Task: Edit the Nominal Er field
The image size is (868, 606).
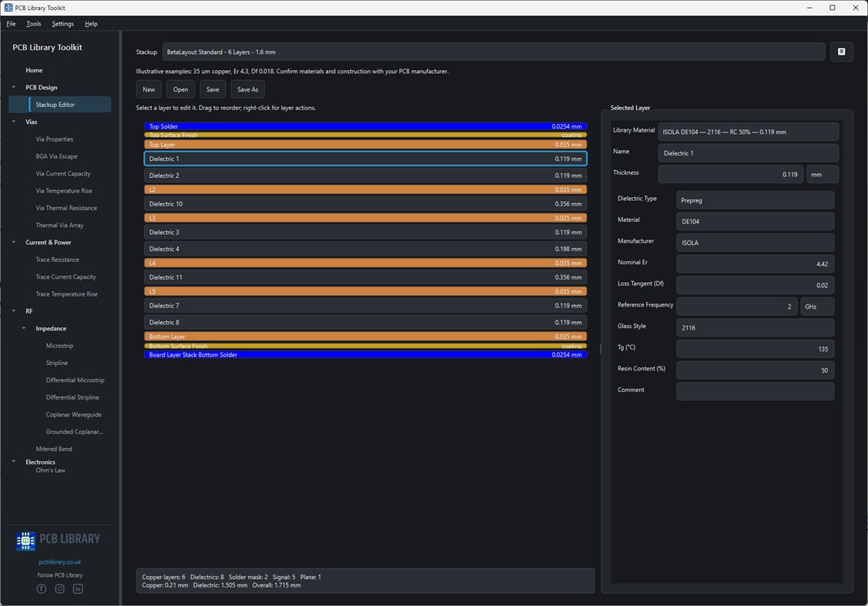Action: point(755,264)
